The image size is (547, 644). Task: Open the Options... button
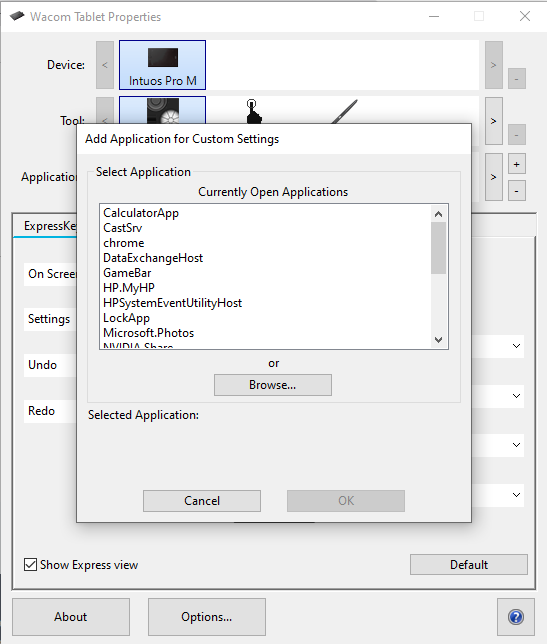207,617
